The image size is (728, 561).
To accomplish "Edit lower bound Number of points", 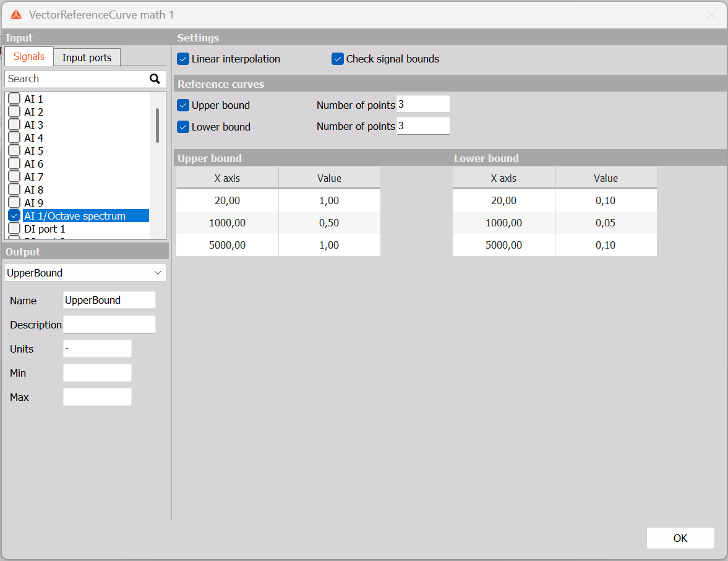I will (x=423, y=126).
